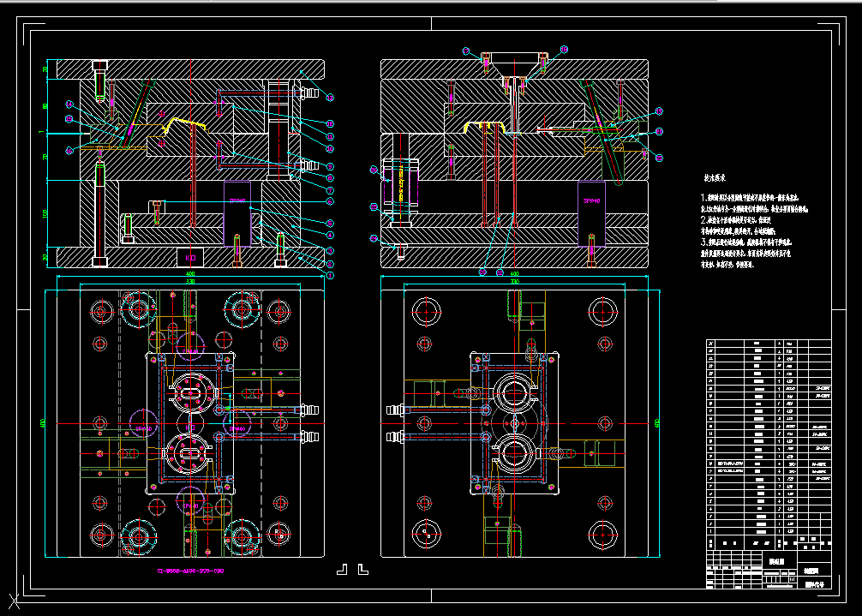This screenshot has height=616, width=862.
Task: Select the 330 dimension under right section view
Action: 515,281
